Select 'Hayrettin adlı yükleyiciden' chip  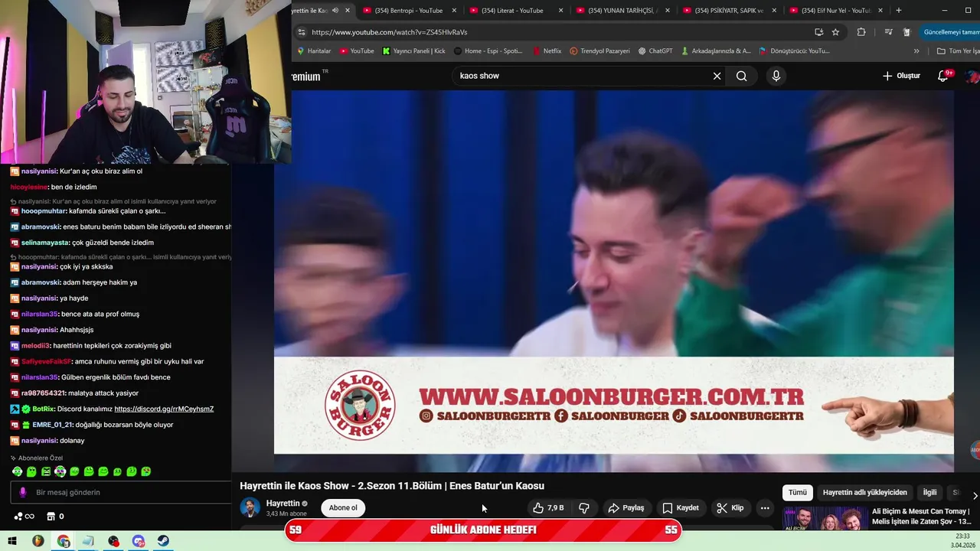click(x=865, y=493)
